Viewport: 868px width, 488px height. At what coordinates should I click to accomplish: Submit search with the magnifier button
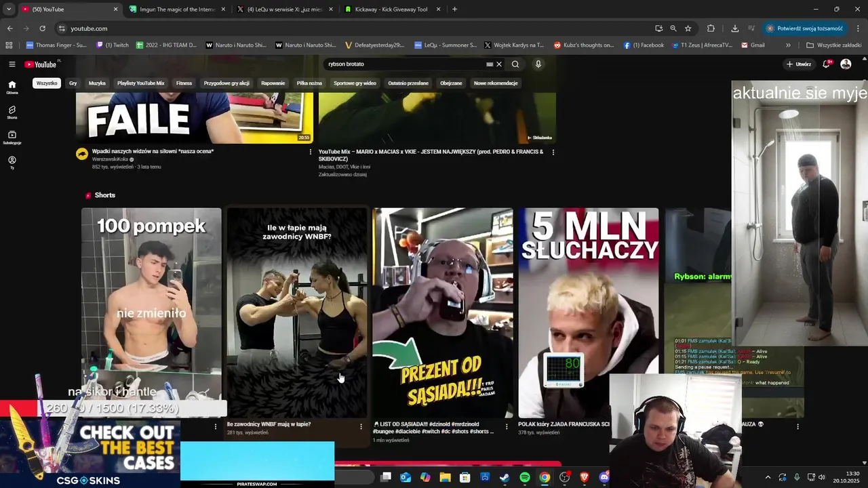pos(515,64)
